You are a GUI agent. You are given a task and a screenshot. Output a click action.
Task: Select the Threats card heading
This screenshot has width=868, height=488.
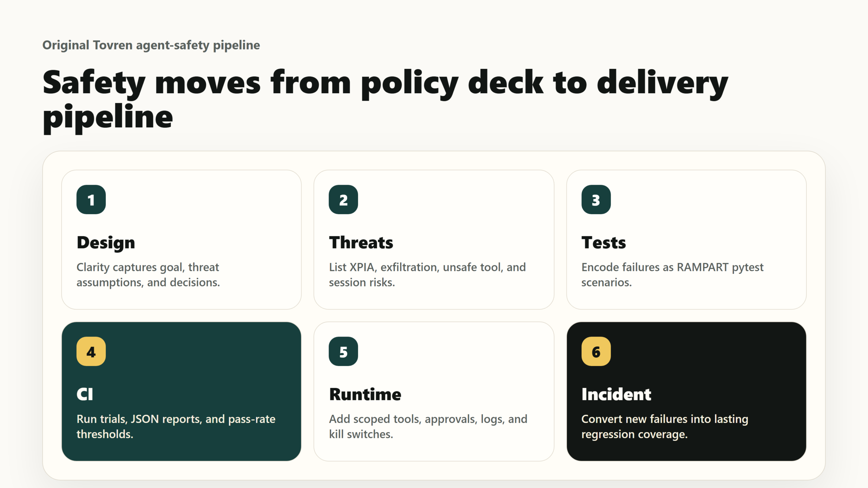(361, 243)
